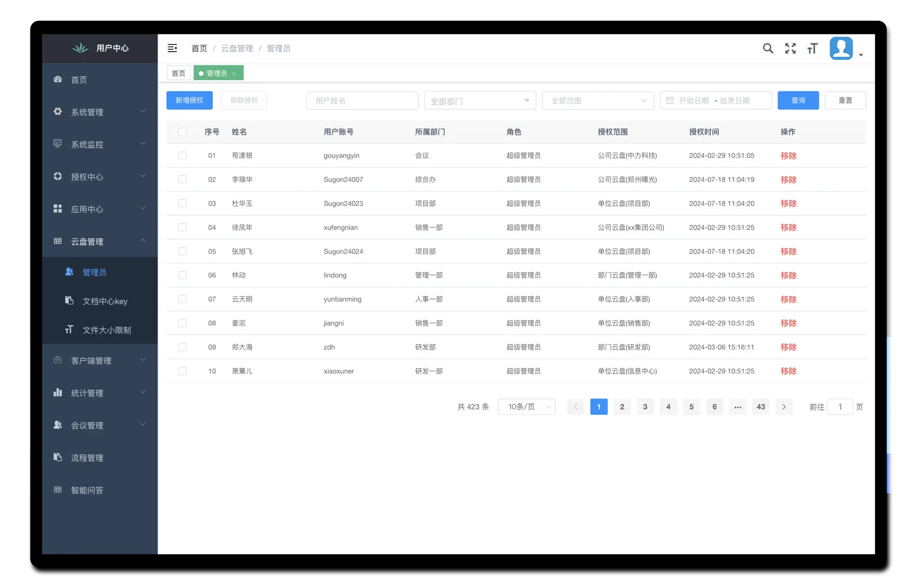This screenshot has height=588, width=917.
Task: Open the 全部部门 dropdown
Action: 480,100
